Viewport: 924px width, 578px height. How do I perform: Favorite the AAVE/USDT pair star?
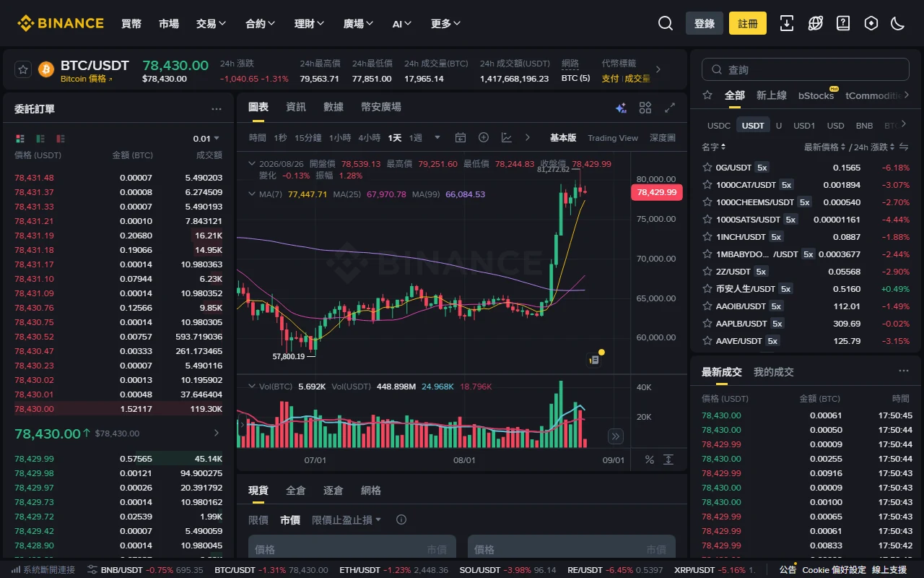[x=707, y=340]
